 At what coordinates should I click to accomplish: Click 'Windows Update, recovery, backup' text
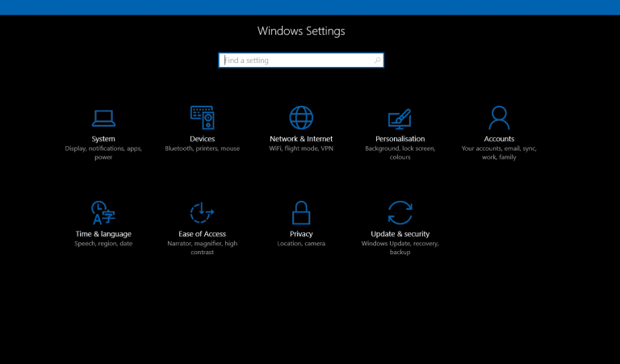[x=400, y=248]
